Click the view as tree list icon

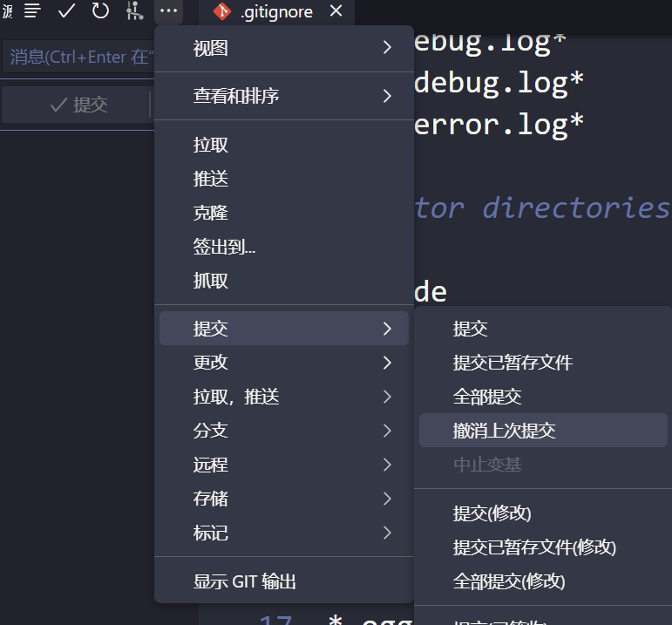coord(32,10)
